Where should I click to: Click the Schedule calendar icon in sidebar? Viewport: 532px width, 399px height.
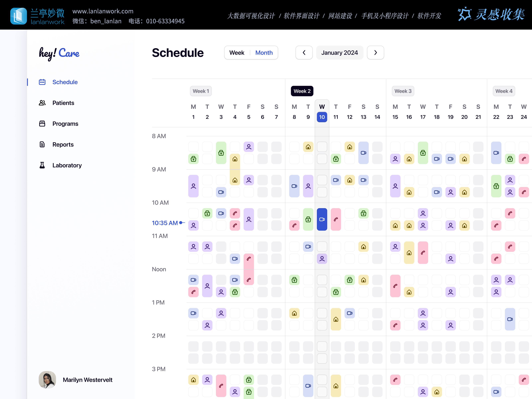click(42, 82)
